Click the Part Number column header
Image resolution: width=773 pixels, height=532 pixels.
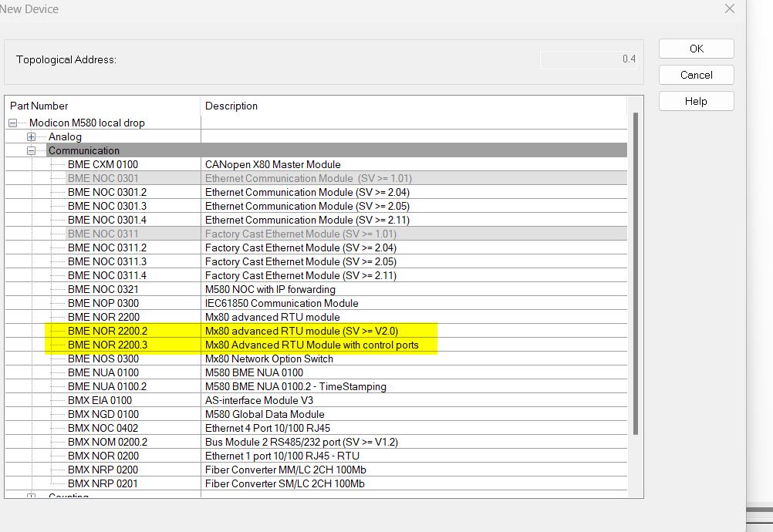point(103,106)
